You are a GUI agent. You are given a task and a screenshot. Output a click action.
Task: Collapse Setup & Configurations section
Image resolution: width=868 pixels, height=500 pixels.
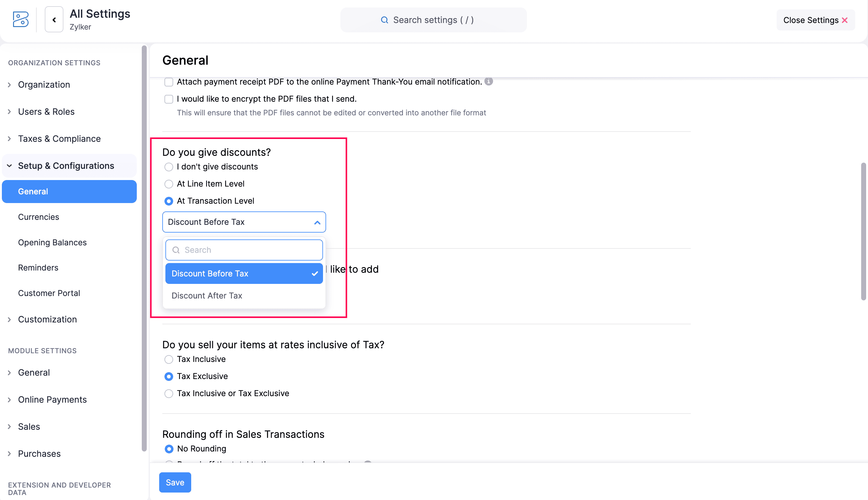coord(10,166)
